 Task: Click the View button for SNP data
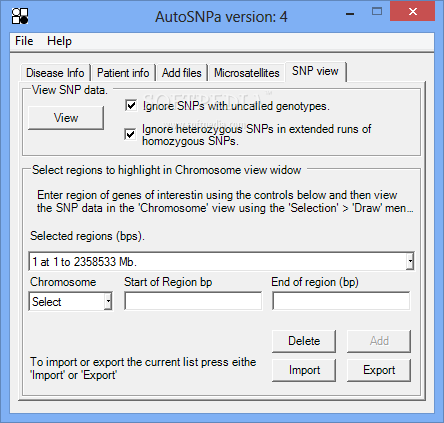(x=66, y=118)
